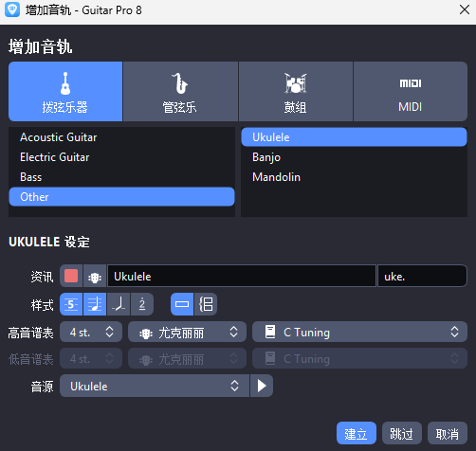Click the 建立 create button

click(357, 433)
